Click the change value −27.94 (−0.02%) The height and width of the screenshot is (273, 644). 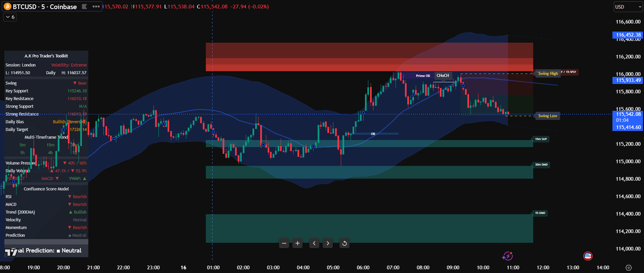tap(249, 7)
